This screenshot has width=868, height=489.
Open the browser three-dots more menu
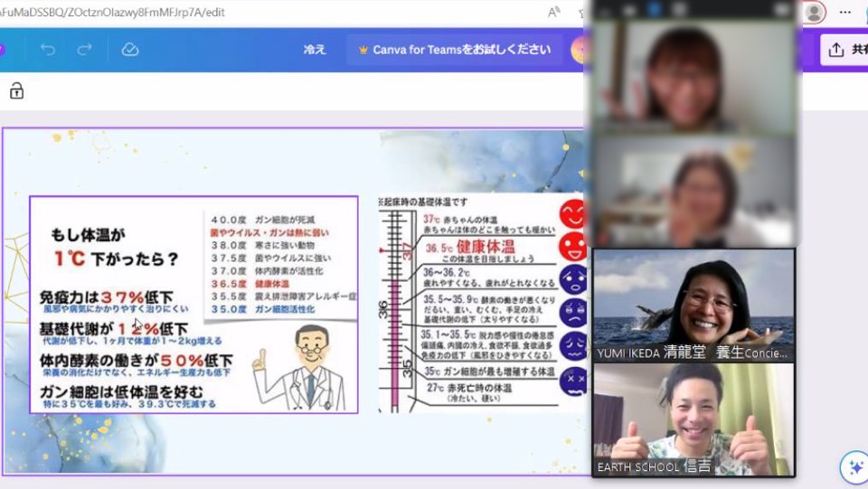[845, 13]
